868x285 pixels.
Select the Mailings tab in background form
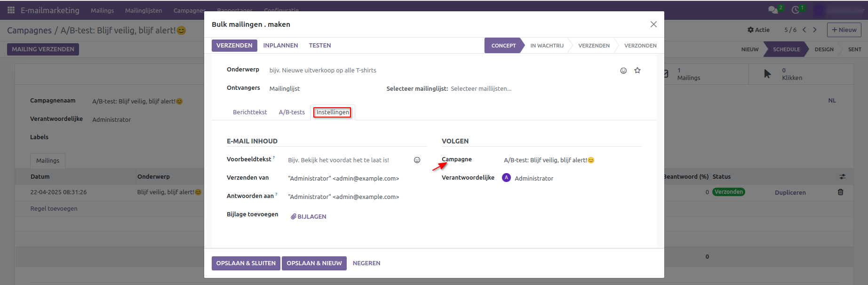click(x=48, y=161)
